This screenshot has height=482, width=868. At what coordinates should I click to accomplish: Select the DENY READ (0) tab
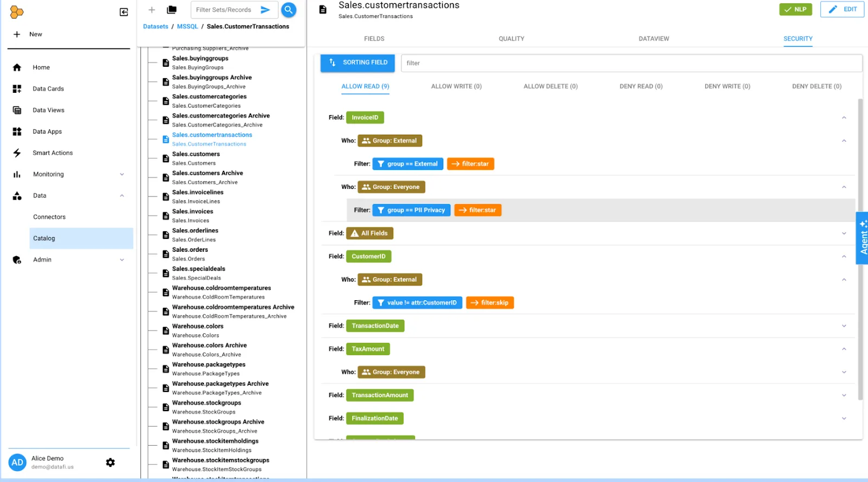pos(641,86)
